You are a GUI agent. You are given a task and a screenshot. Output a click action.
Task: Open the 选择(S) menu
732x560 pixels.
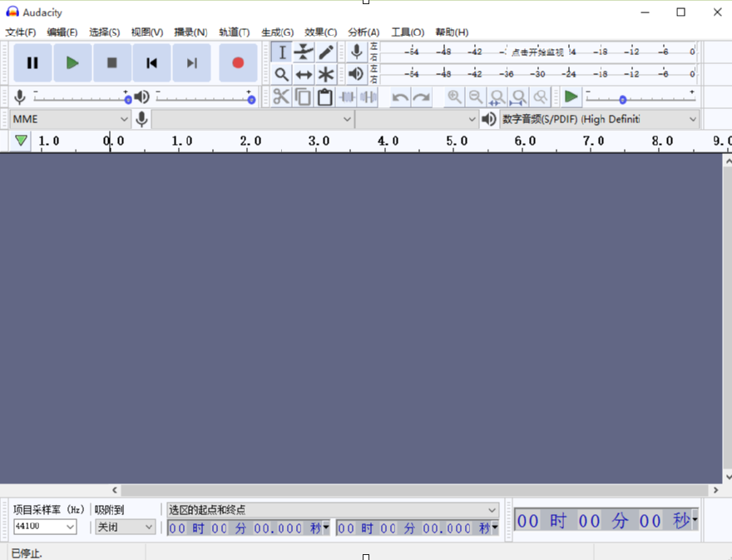104,32
